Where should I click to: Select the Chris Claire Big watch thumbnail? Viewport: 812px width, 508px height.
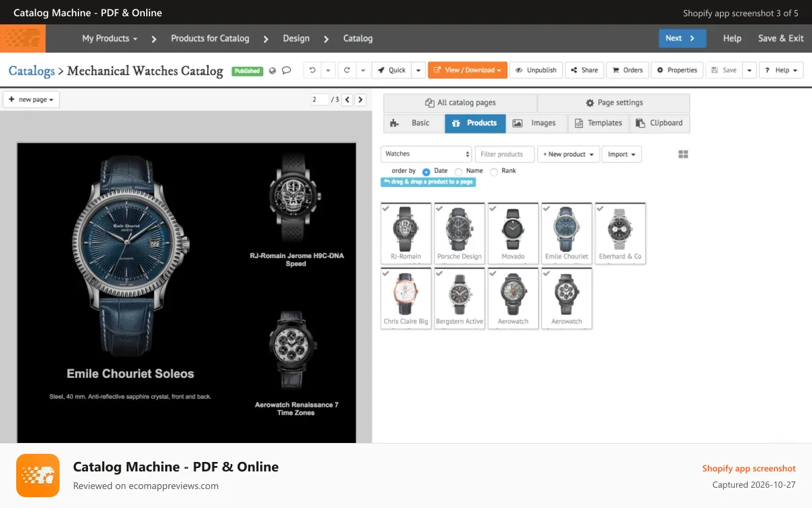406,298
